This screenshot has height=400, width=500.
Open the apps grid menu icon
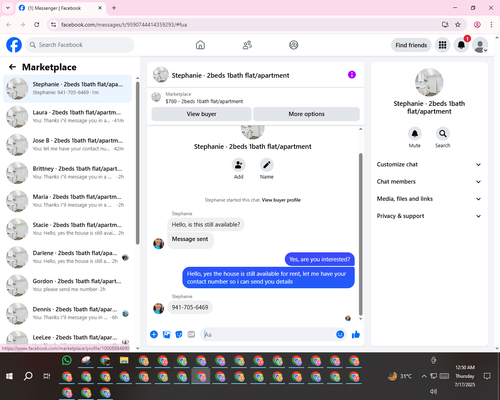[442, 45]
